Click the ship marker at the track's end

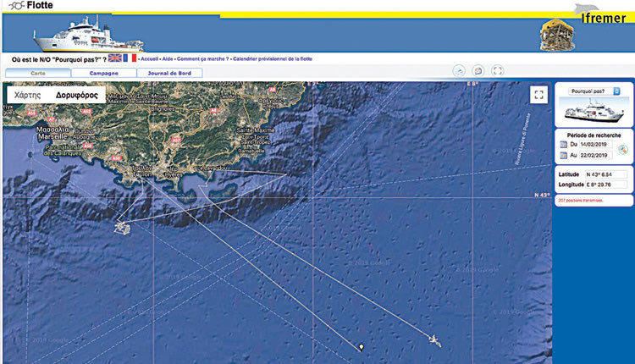point(435,340)
